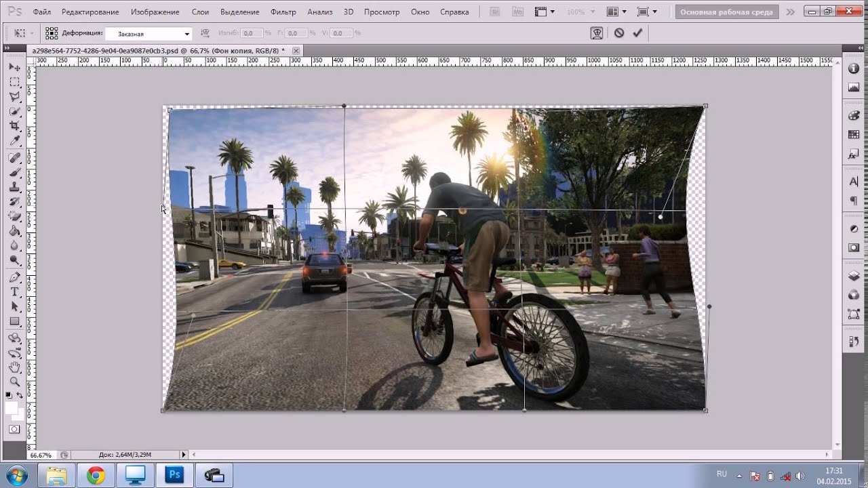This screenshot has height=488, width=868.
Task: Click the 66,67% zoom field in status bar
Action: point(41,455)
